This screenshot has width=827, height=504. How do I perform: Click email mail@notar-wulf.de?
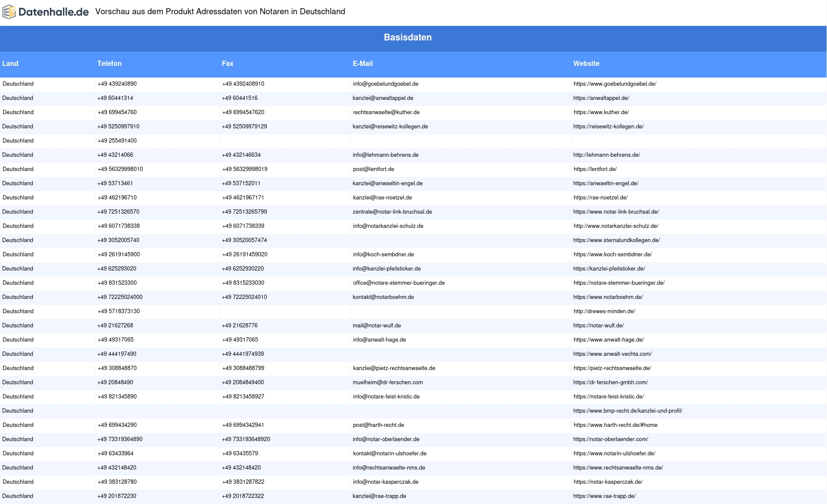click(377, 326)
